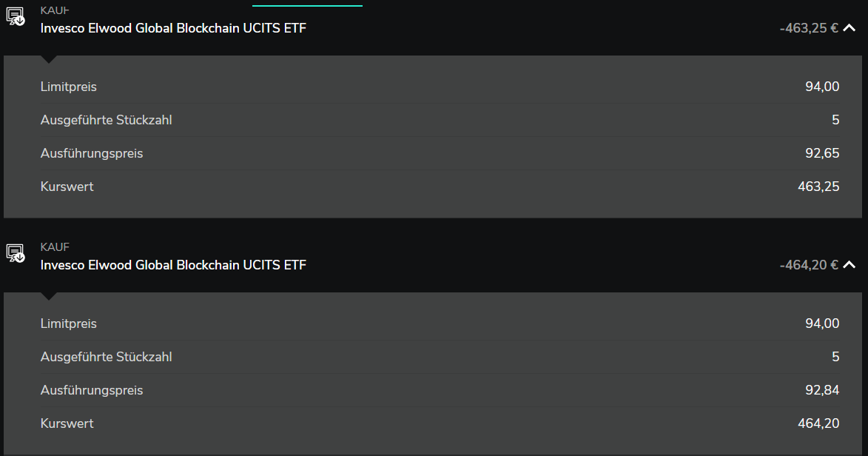Viewport: 868px width, 456px height.
Task: Open the Invesco ETF title of the -464,20 € purchase
Action: pos(173,265)
